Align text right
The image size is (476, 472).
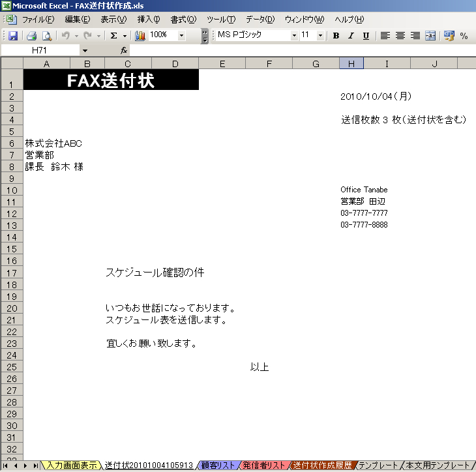[415, 35]
